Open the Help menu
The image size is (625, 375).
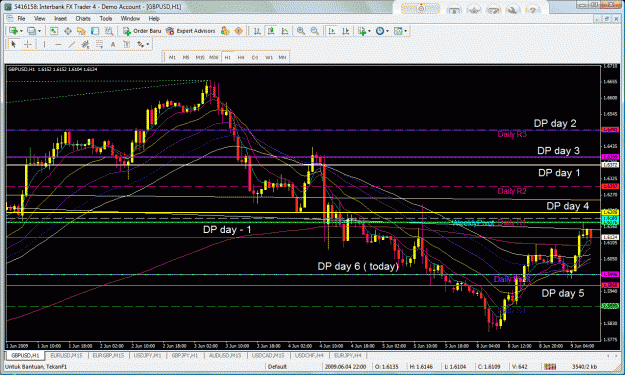coord(154,18)
